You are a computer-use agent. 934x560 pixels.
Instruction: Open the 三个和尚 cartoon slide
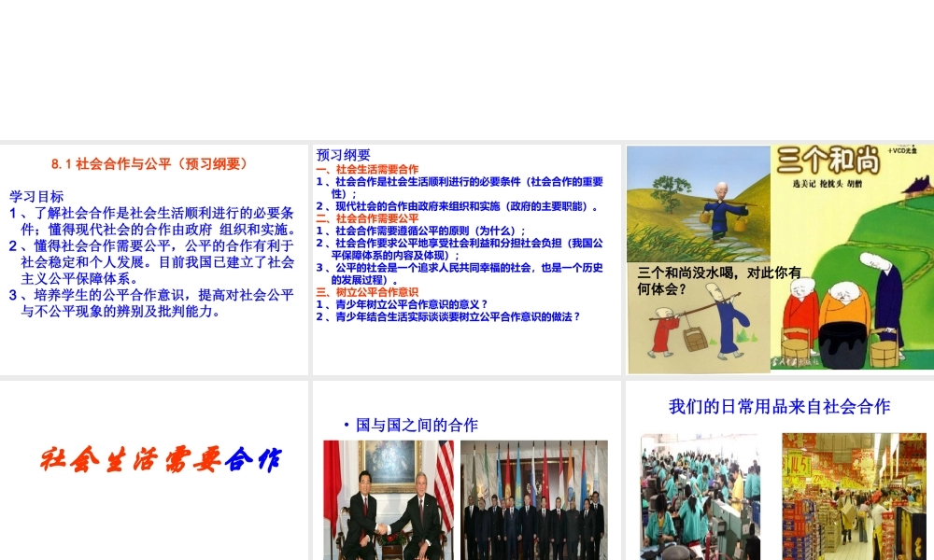coord(780,259)
